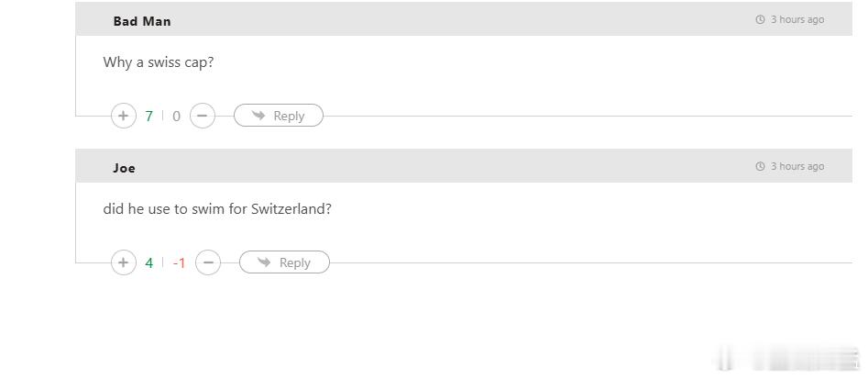Viewport: 868px width, 379px height.
Task: Open the Joe user profile name
Action: (x=124, y=168)
